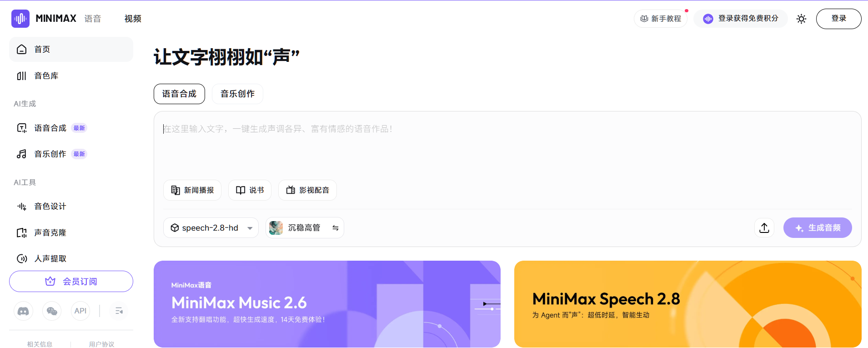Go to 首页 in the sidebar
This screenshot has width=868, height=348.
pos(71,49)
